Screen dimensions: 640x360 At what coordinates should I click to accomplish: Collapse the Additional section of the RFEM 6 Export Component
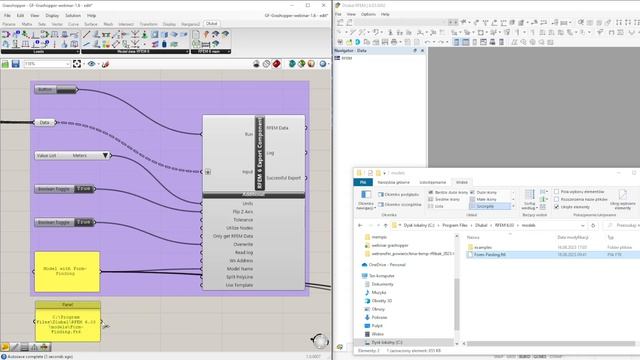[253, 195]
